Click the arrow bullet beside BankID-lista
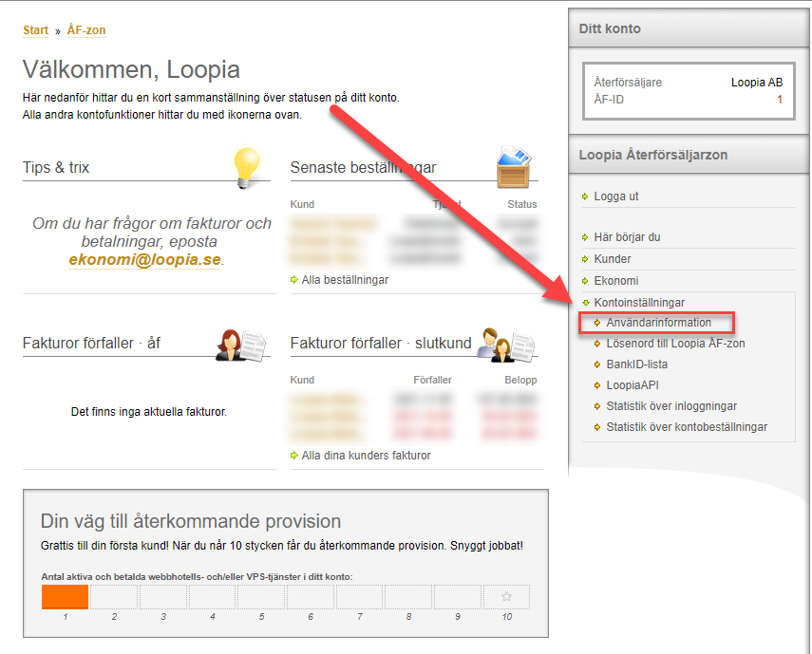 [x=597, y=364]
